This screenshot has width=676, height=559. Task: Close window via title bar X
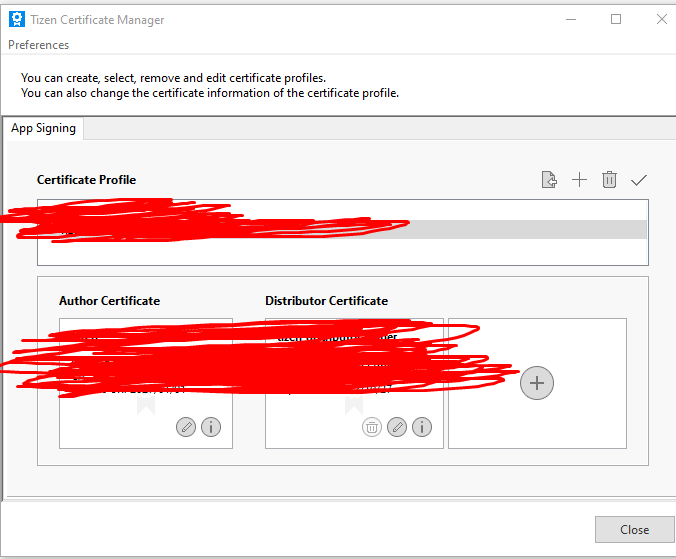click(662, 19)
